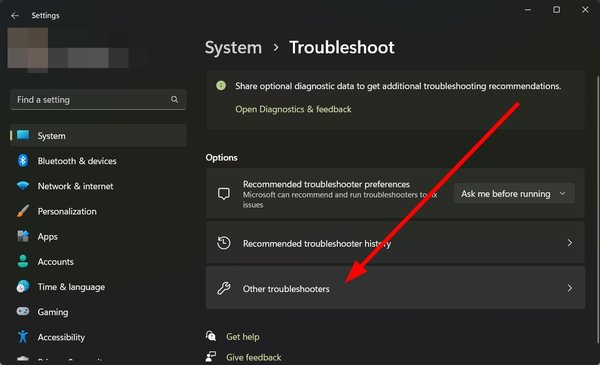600x365 pixels.
Task: Open Time & language settings
Action: (98, 287)
